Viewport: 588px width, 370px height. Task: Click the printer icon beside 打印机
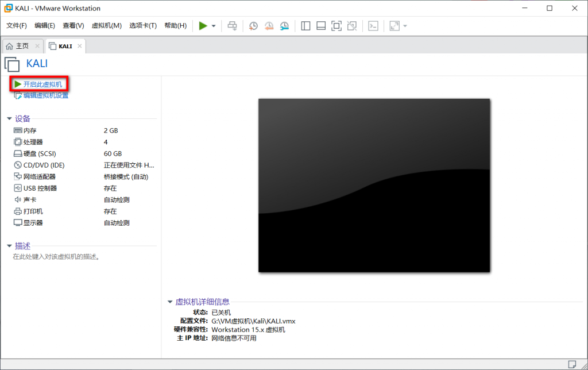[x=18, y=211]
